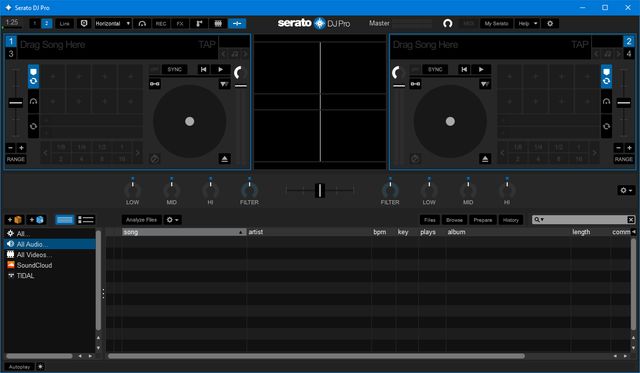
Task: Click the crossfader handle
Action: (x=320, y=190)
